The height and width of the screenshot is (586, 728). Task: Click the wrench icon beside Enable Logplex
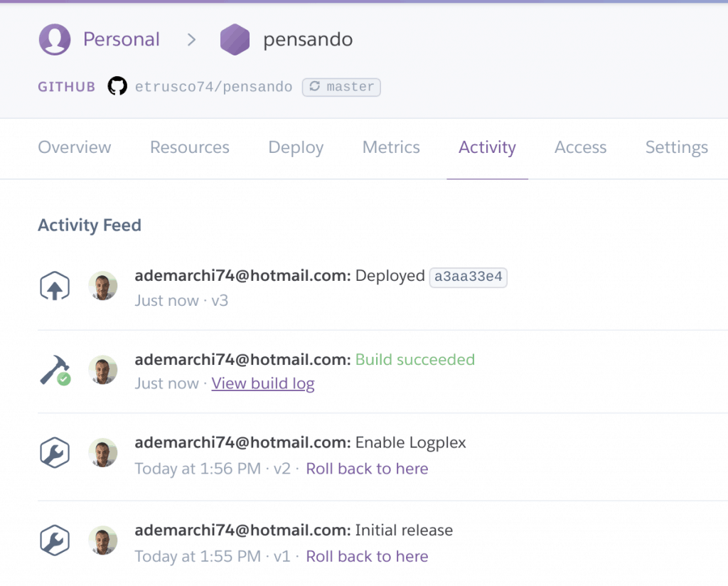55,452
